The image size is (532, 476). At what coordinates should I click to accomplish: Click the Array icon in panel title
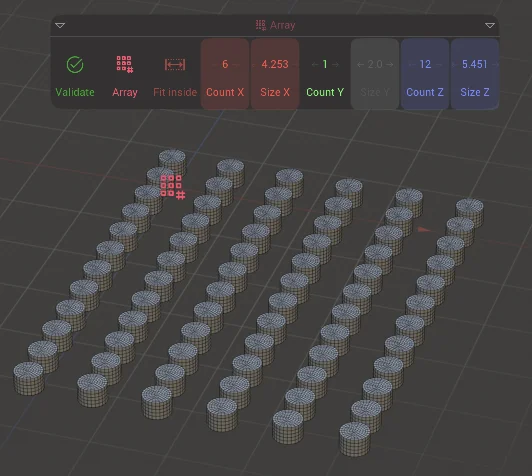tap(261, 25)
